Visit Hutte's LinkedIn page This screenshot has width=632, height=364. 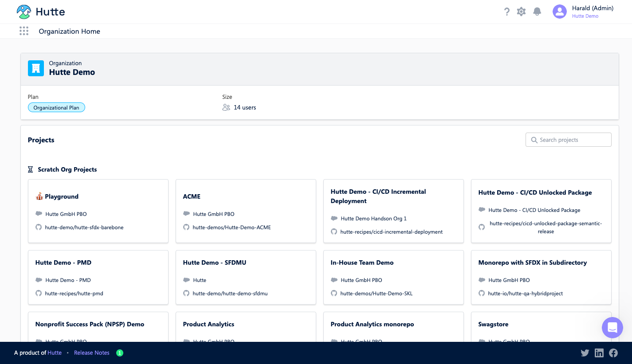[599, 353]
